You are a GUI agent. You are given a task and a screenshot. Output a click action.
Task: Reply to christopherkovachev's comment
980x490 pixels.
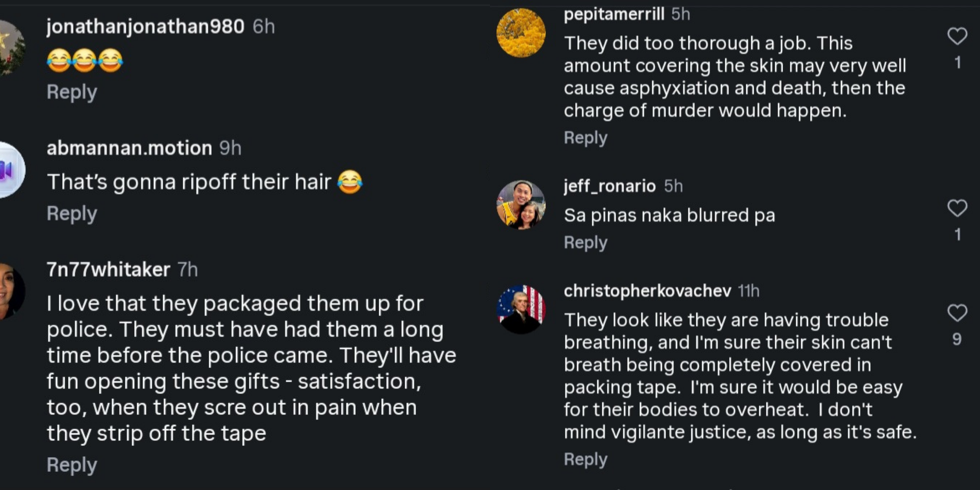(x=586, y=459)
